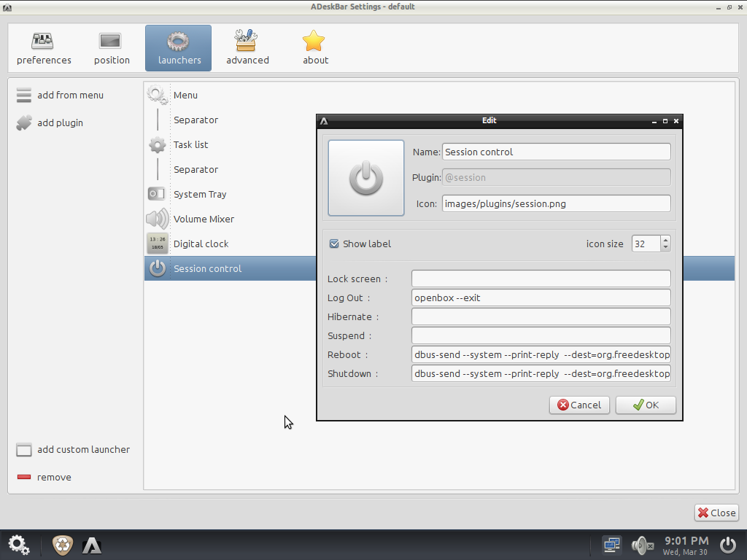Click the large power icon chooser button
This screenshot has height=560, width=747.
tap(366, 178)
